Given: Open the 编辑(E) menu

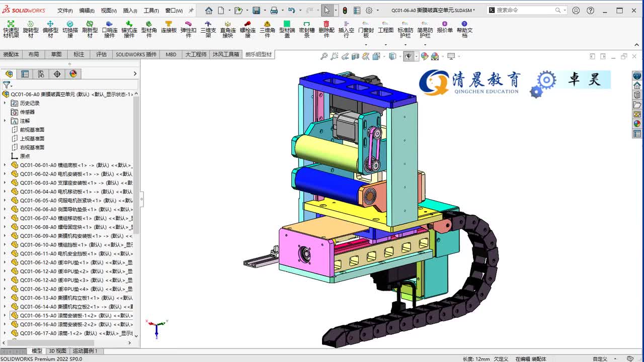Looking at the screenshot, I should (87, 11).
